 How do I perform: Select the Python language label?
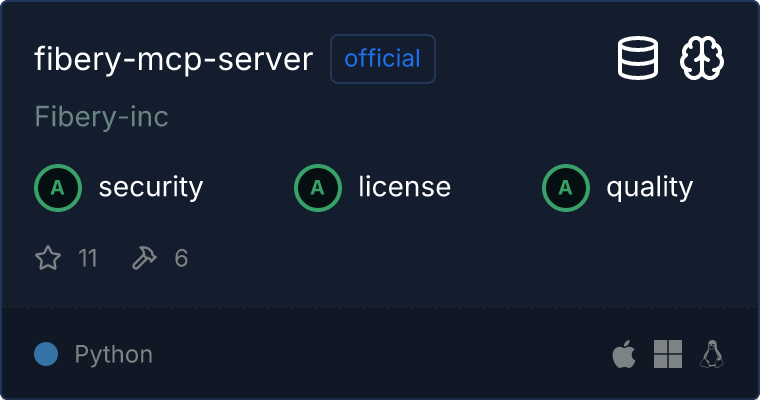113,354
